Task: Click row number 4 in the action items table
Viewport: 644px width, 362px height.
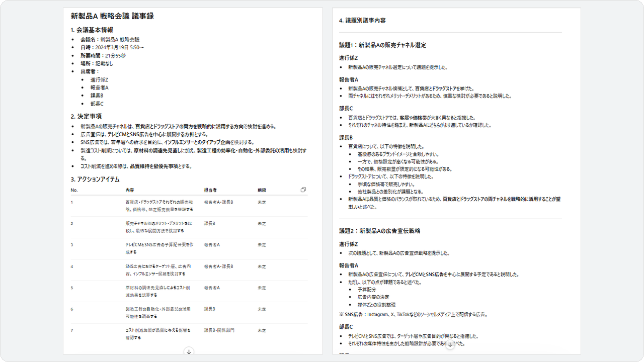Action: [x=72, y=266]
